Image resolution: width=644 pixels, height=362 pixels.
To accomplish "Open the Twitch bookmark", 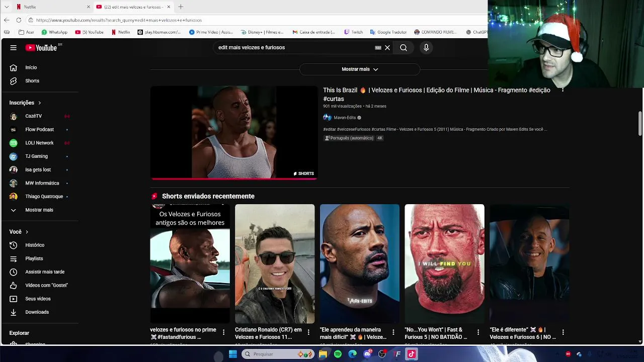I will (353, 32).
